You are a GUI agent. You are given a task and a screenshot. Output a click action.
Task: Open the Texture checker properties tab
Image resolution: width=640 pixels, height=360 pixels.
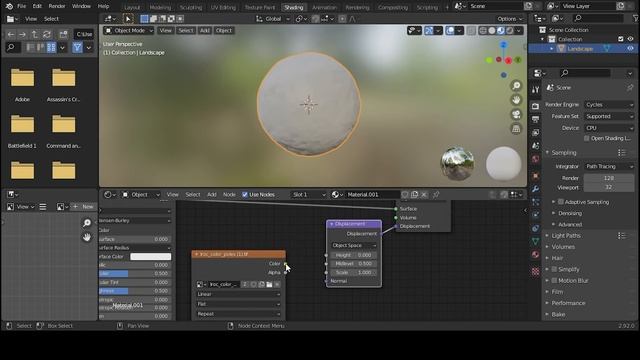coord(536,271)
